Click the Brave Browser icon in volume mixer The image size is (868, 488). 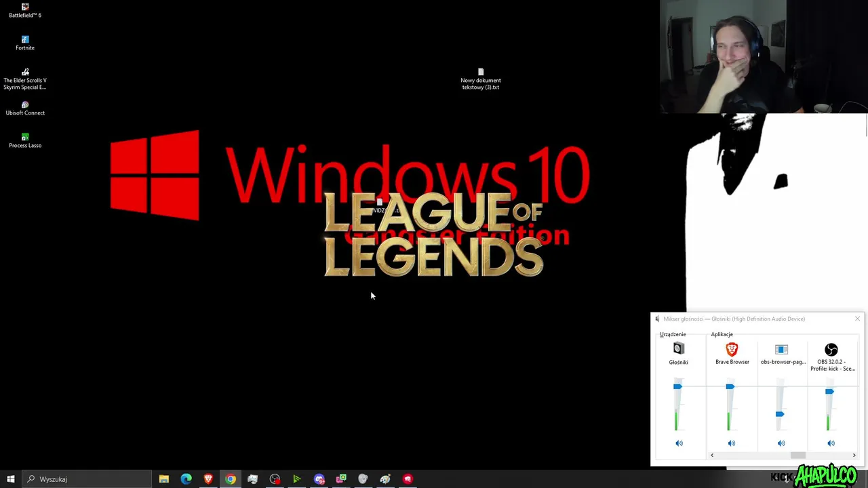coord(732,349)
